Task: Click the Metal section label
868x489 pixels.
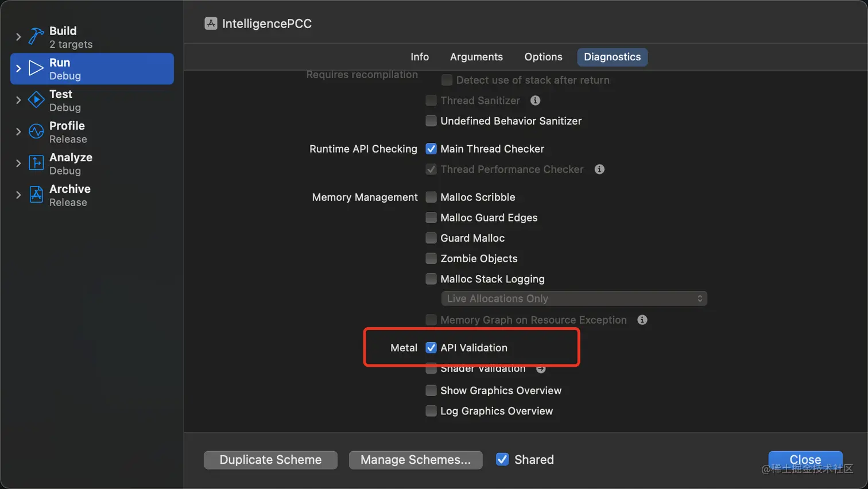Action: coord(404,348)
